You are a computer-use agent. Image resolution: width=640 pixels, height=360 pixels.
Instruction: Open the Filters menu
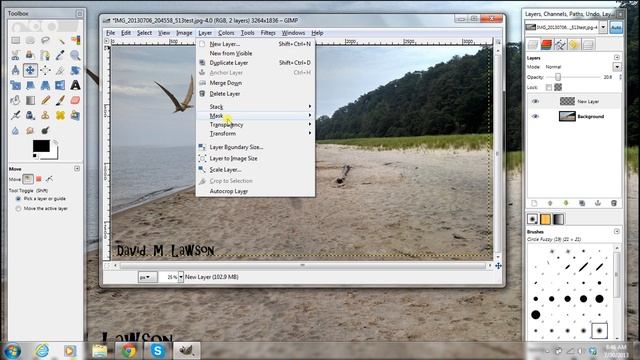(x=268, y=33)
